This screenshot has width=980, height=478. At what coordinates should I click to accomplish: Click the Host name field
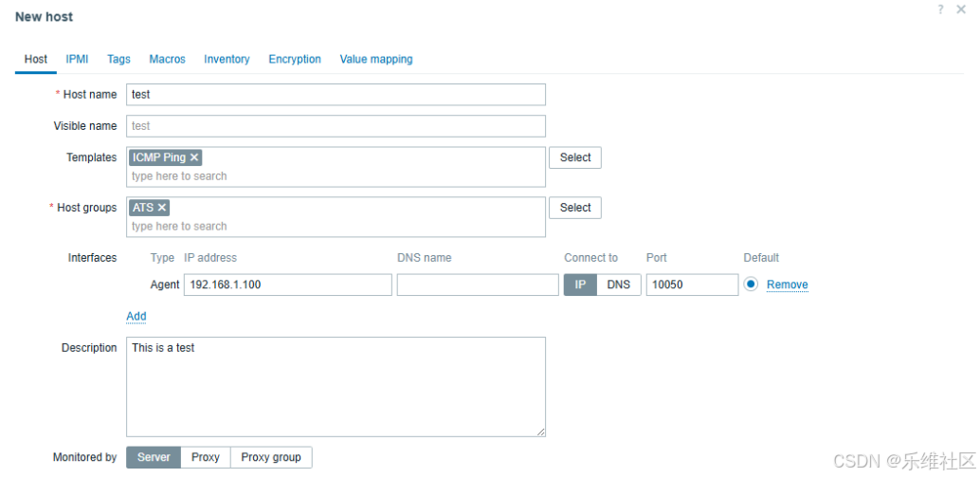336,95
